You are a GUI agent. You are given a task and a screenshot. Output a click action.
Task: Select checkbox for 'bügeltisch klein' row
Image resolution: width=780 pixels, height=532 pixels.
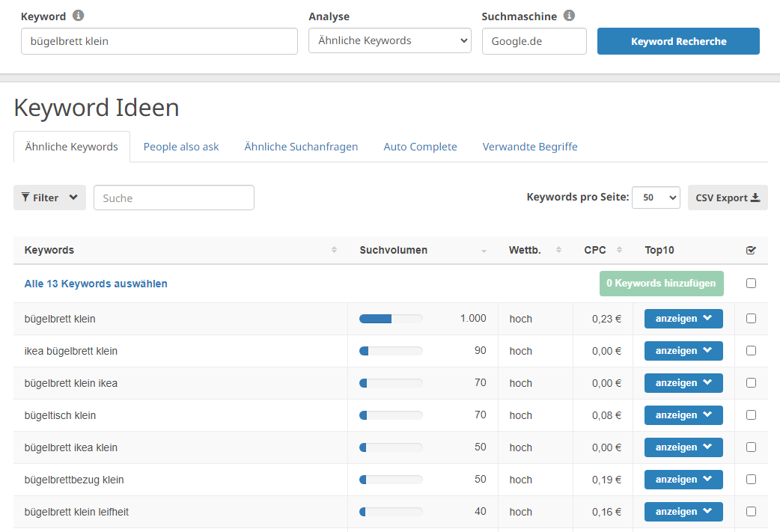[x=751, y=415]
